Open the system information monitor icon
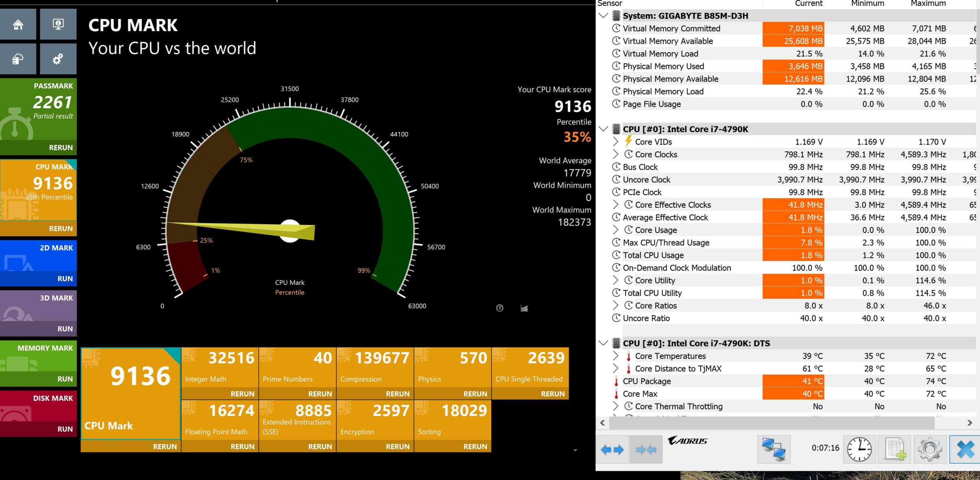 tap(58, 25)
